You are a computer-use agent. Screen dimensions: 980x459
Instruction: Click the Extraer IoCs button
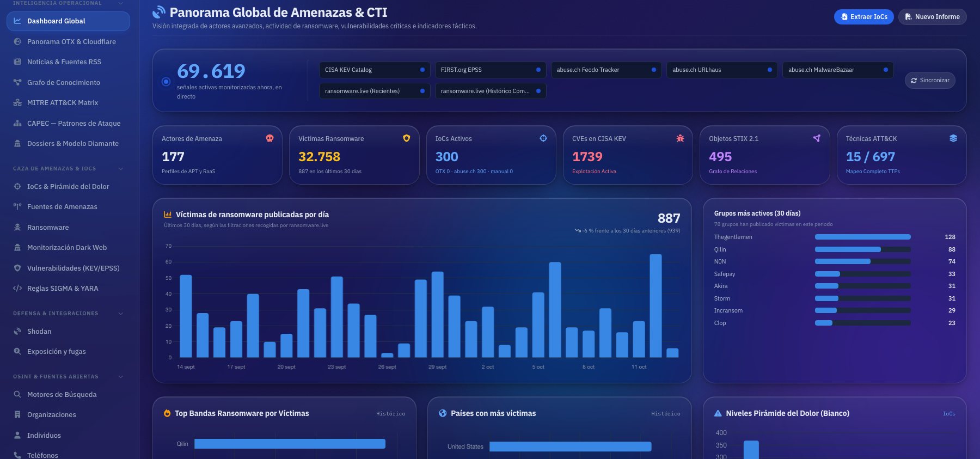pos(863,17)
